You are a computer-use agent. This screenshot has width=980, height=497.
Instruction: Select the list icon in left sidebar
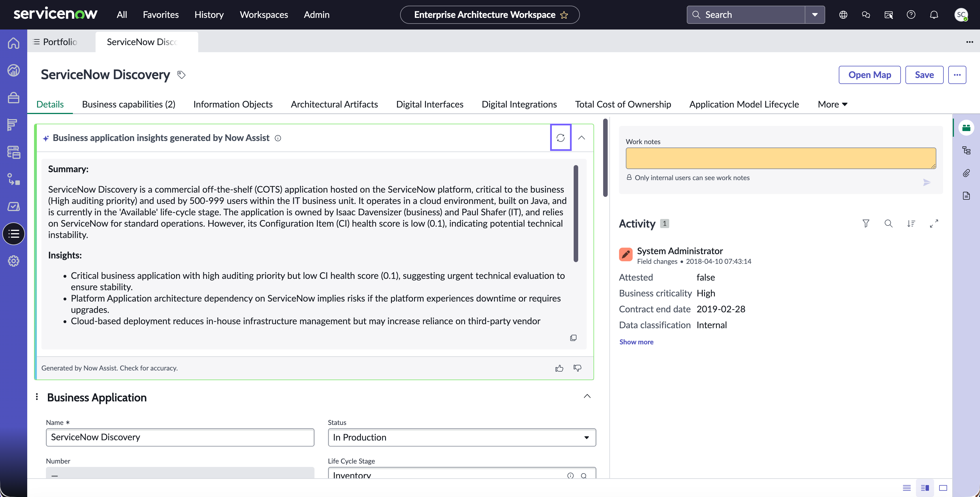tap(14, 234)
